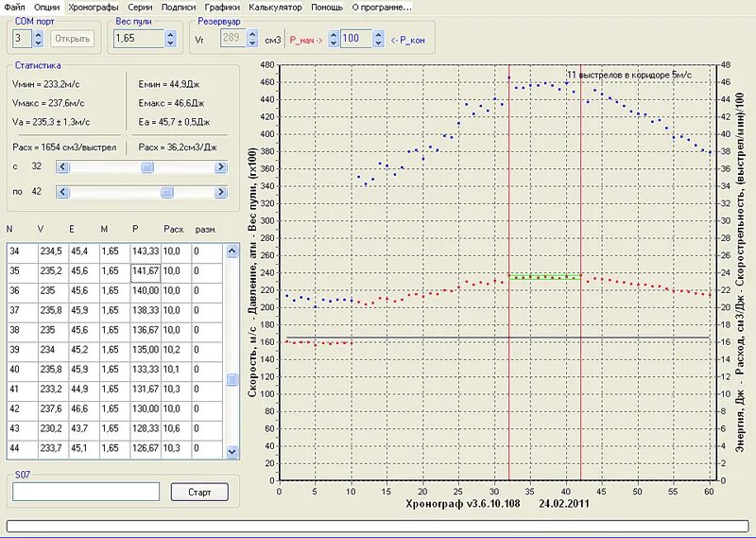This screenshot has width=756, height=538.
Task: Click the Vr volume spinner arrows
Action: [252, 39]
